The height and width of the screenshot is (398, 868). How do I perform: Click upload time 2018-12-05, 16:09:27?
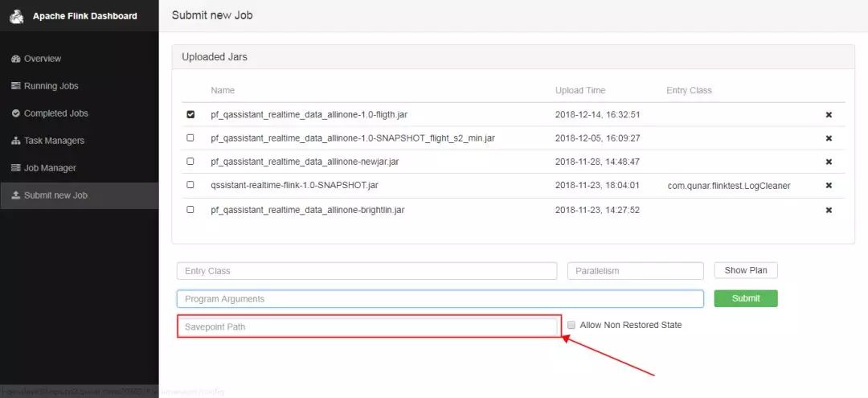(x=597, y=137)
